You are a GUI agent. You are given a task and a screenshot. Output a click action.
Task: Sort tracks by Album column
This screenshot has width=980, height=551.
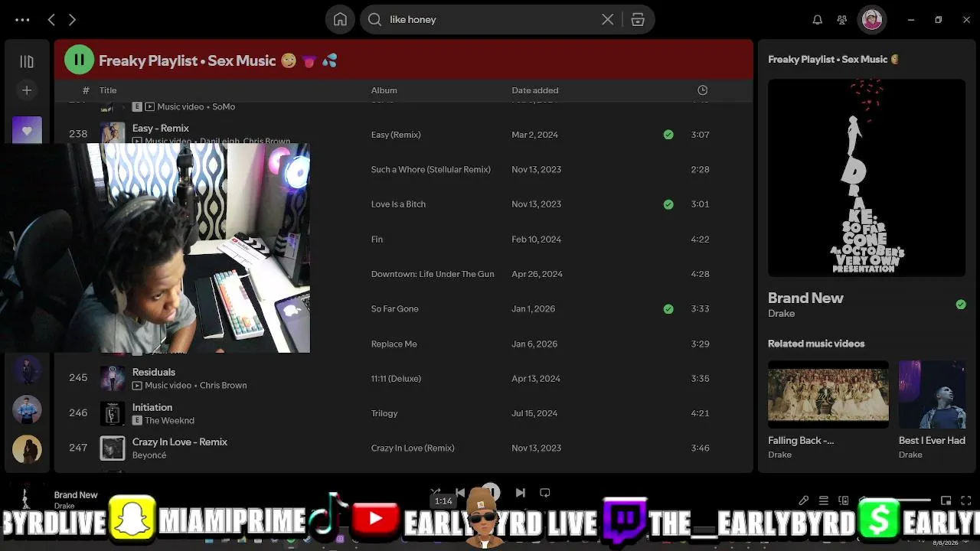coord(384,90)
